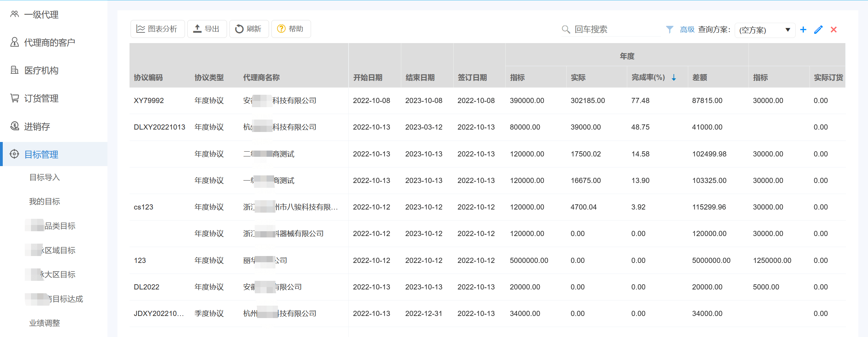This screenshot has width=868, height=337.
Task: Refresh the table with 刷新 button
Action: (x=249, y=29)
